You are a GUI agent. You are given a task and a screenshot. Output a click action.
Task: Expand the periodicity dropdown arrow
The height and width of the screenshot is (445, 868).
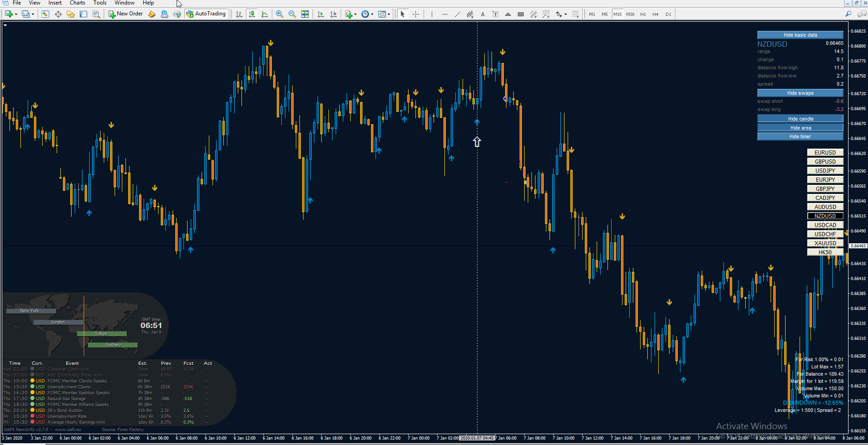click(x=372, y=14)
